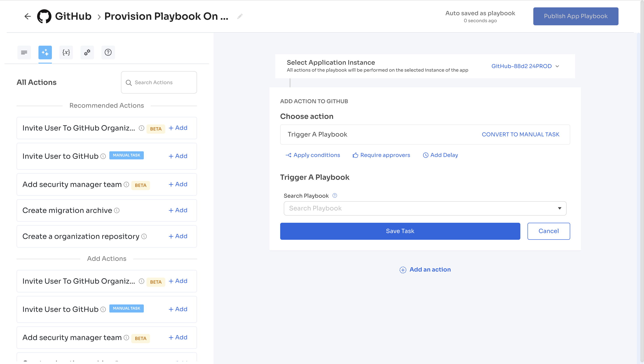Add Create a organization repository action

click(x=178, y=236)
